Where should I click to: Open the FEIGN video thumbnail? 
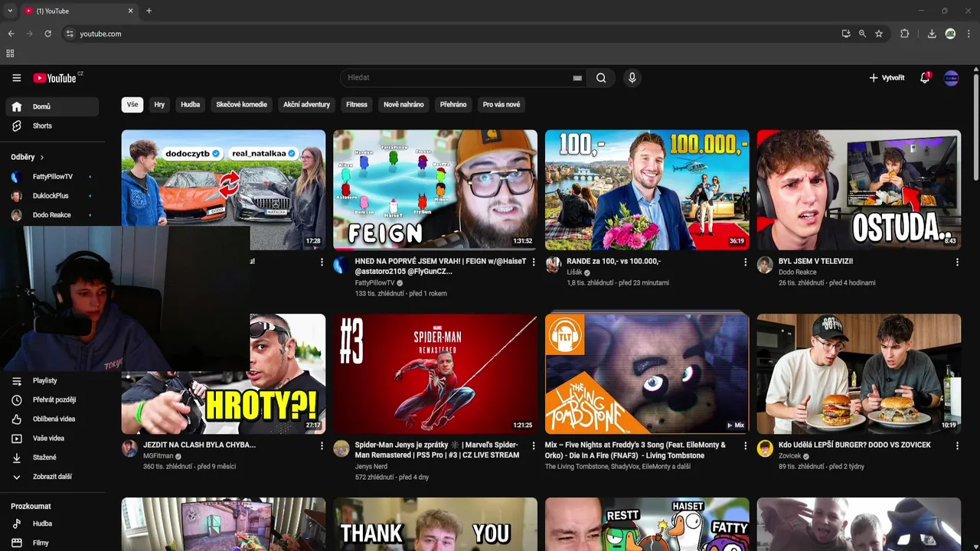[435, 190]
